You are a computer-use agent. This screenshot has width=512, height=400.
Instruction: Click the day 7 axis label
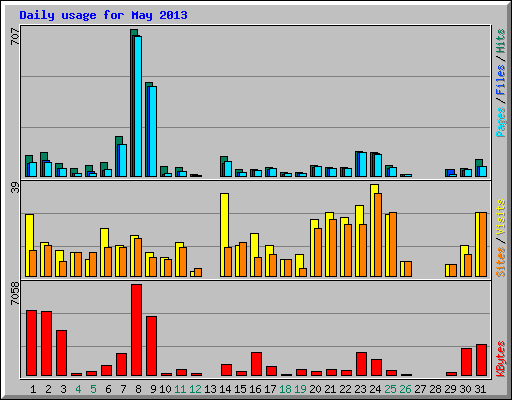click(x=123, y=389)
